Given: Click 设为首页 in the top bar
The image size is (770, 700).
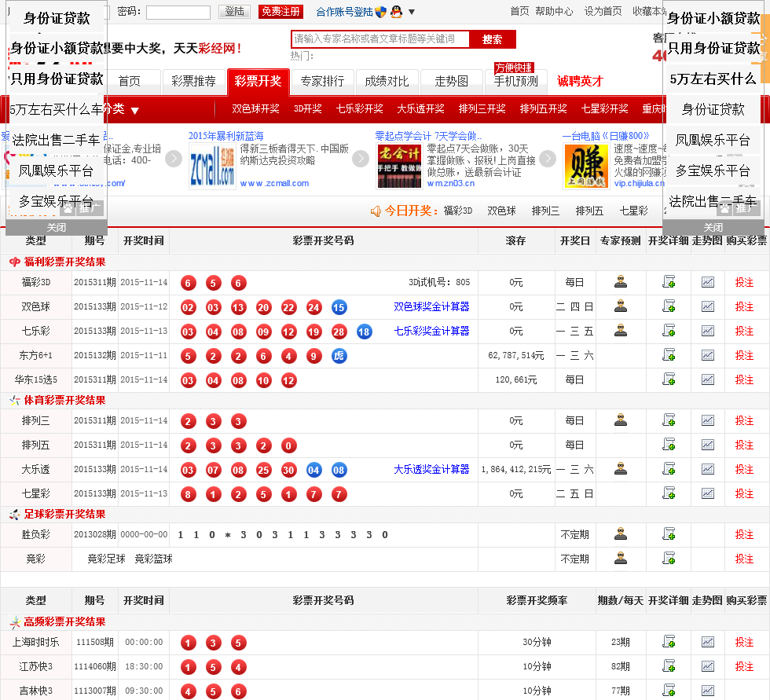Looking at the screenshot, I should point(603,11).
